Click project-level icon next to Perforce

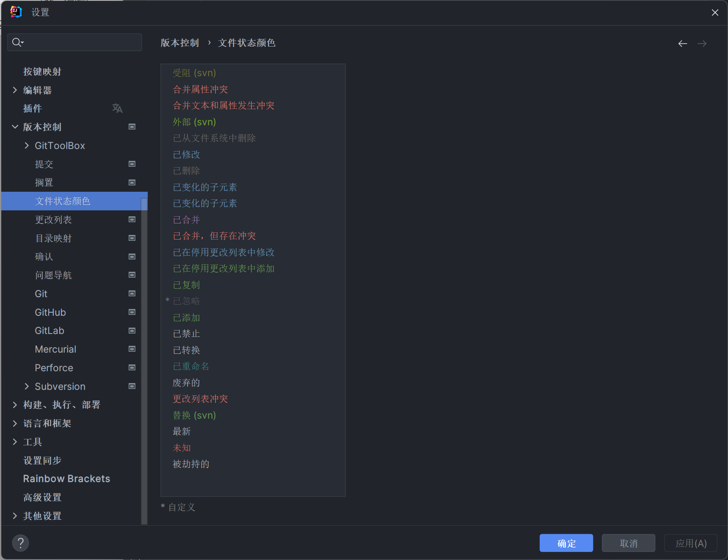coord(132,368)
